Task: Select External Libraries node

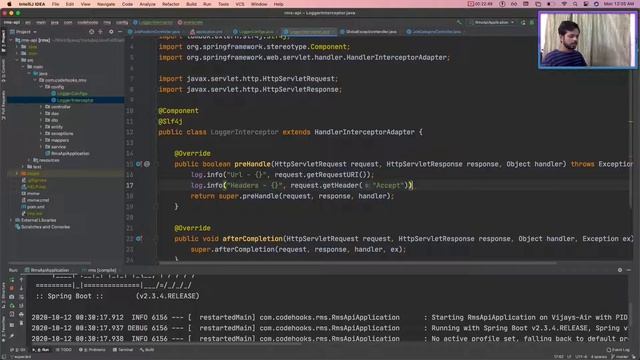Action: [x=38, y=220]
